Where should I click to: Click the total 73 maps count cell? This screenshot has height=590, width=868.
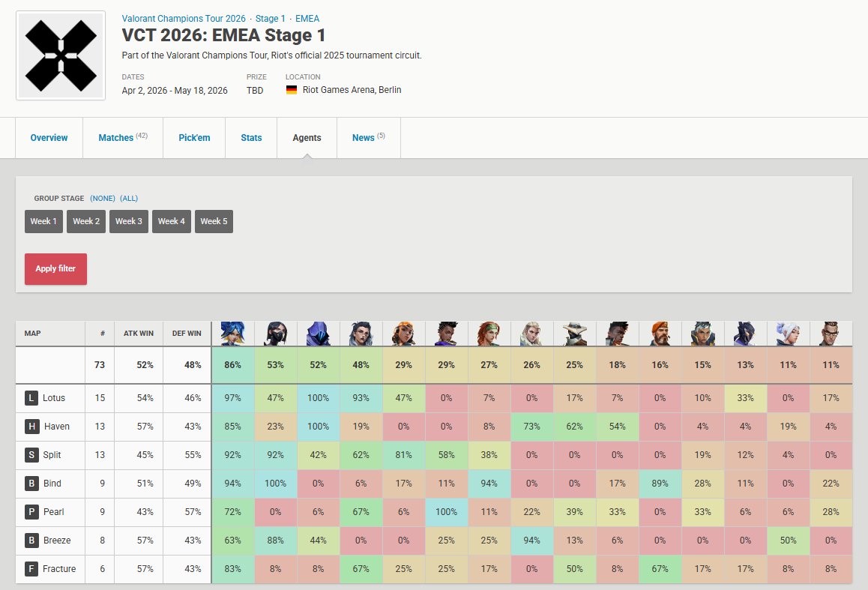100,365
